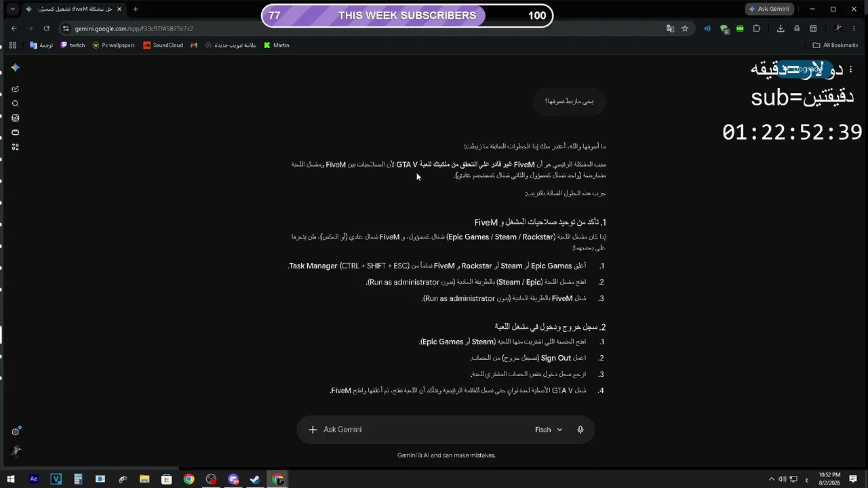
Task: Open the Gmail bookmark icon
Action: click(x=194, y=45)
